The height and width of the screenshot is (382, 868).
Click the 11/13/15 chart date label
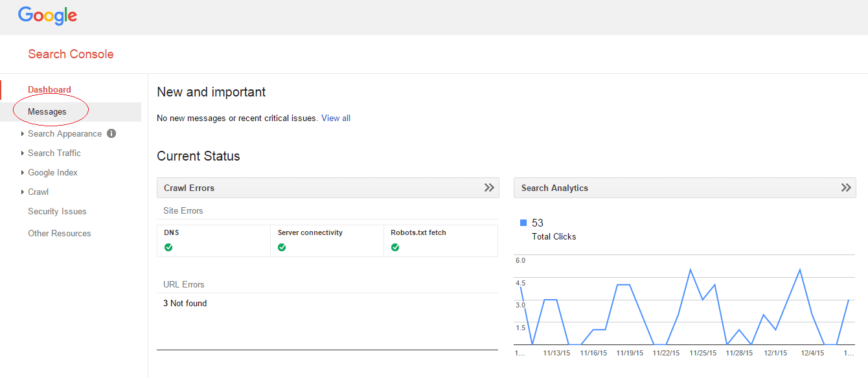click(556, 353)
